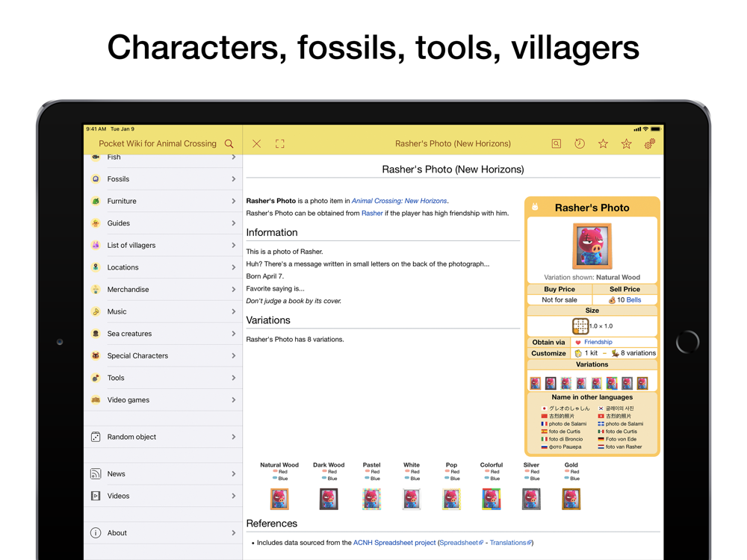Open the Furniture category
This screenshot has width=747, height=560.
(163, 201)
